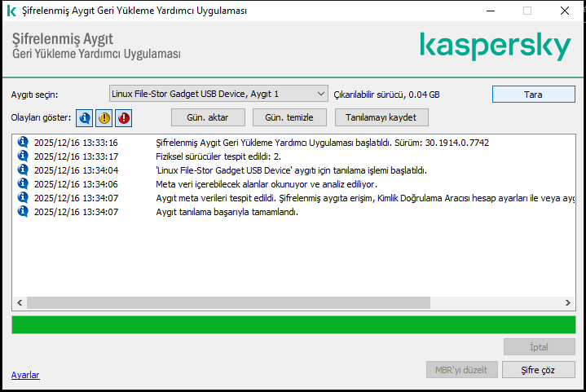Image resolution: width=586 pixels, height=392 pixels.
Task: Open the Ayarlar settings link
Action: 25,375
